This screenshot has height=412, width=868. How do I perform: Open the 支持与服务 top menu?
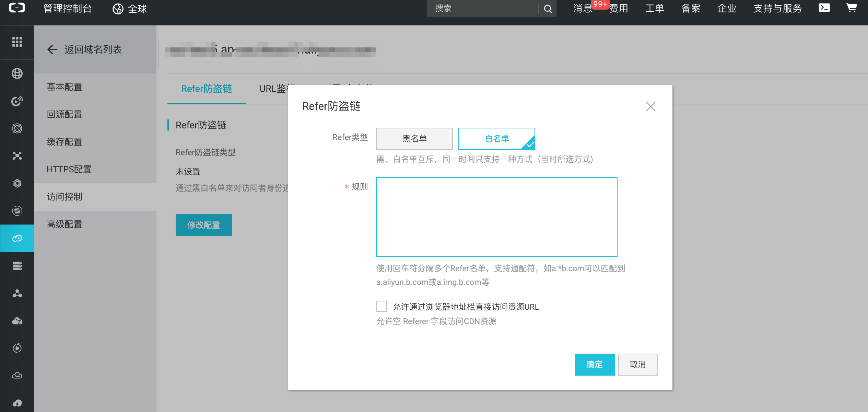pos(777,9)
